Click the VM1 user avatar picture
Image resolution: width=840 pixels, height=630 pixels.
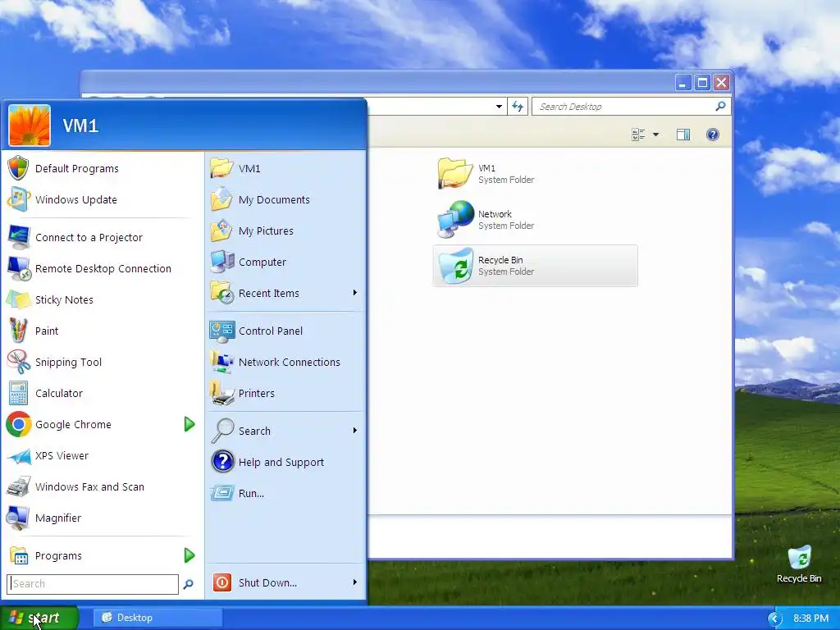30,126
